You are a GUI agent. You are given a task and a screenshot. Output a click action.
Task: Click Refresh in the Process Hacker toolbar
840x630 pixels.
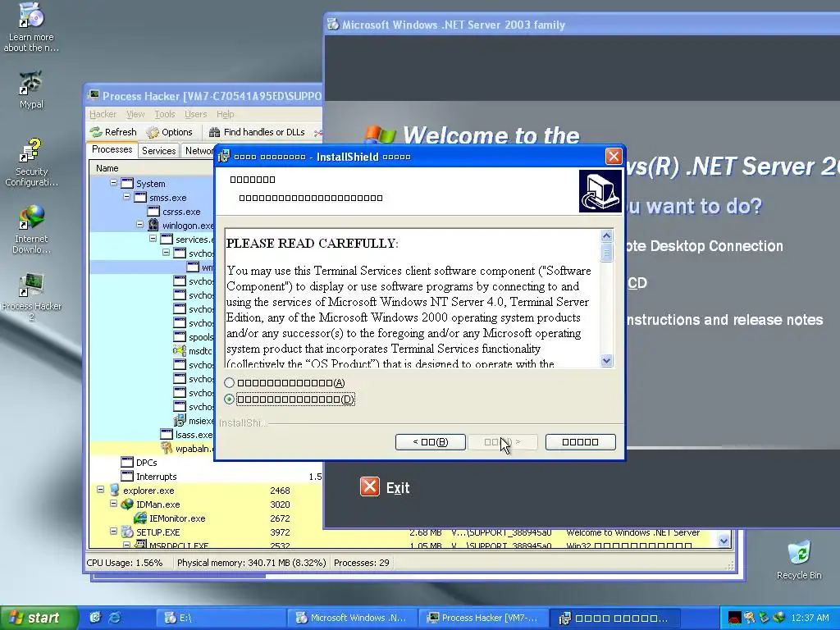coord(113,132)
